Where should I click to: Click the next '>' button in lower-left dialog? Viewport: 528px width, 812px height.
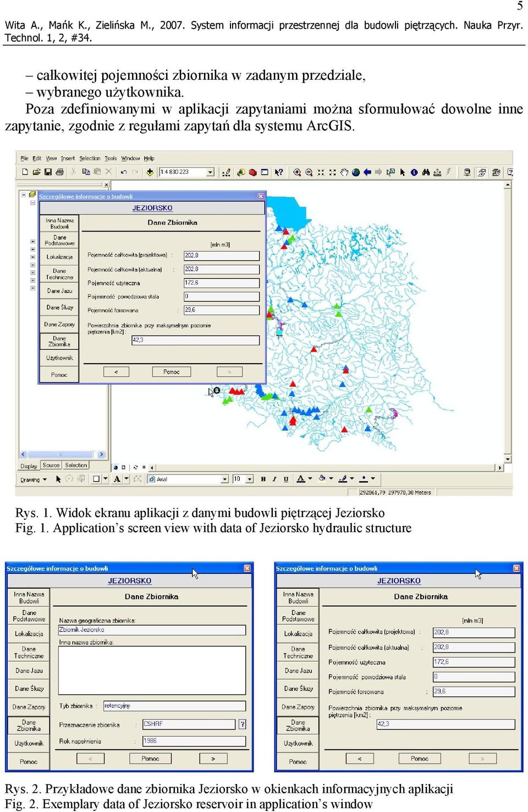point(213,759)
